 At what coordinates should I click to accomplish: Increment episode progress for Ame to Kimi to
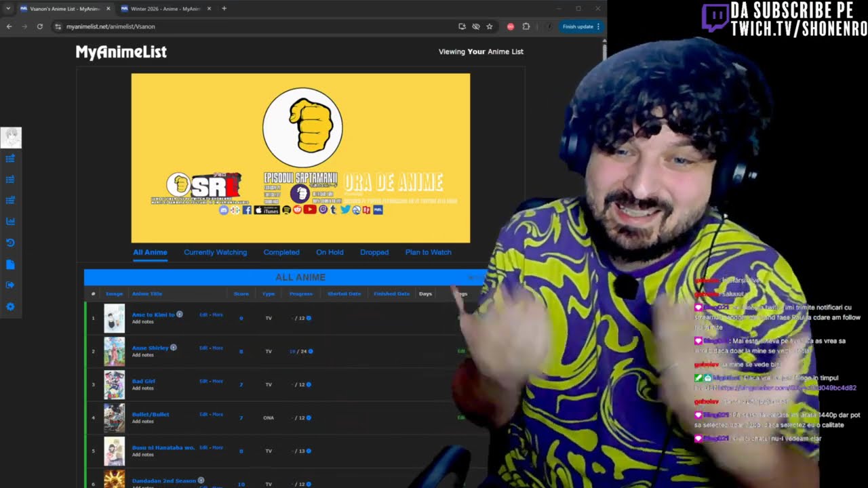(x=309, y=318)
